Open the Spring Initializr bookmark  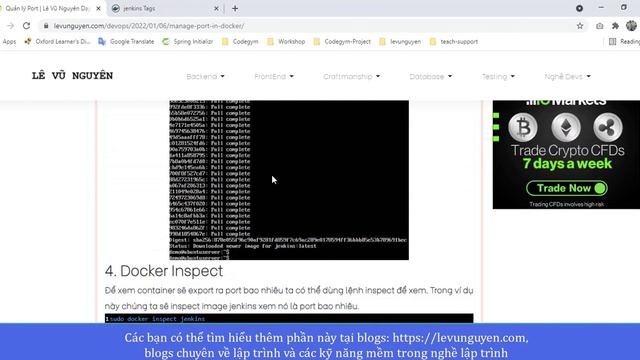[188, 42]
